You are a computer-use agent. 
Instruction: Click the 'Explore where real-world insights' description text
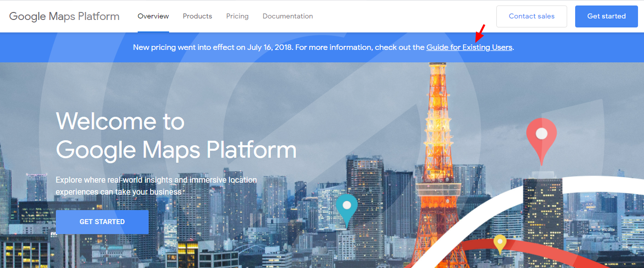tap(156, 186)
